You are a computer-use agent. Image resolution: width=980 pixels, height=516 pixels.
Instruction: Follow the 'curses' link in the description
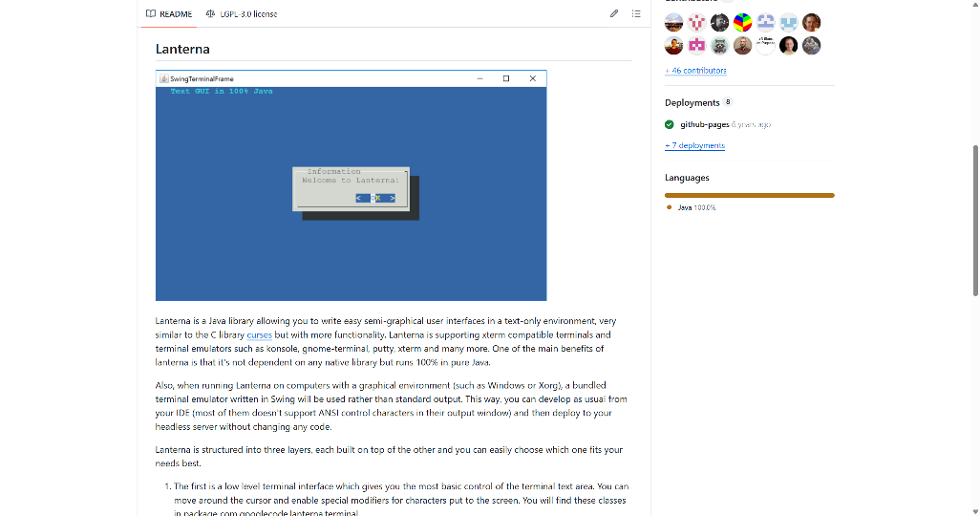(260, 335)
